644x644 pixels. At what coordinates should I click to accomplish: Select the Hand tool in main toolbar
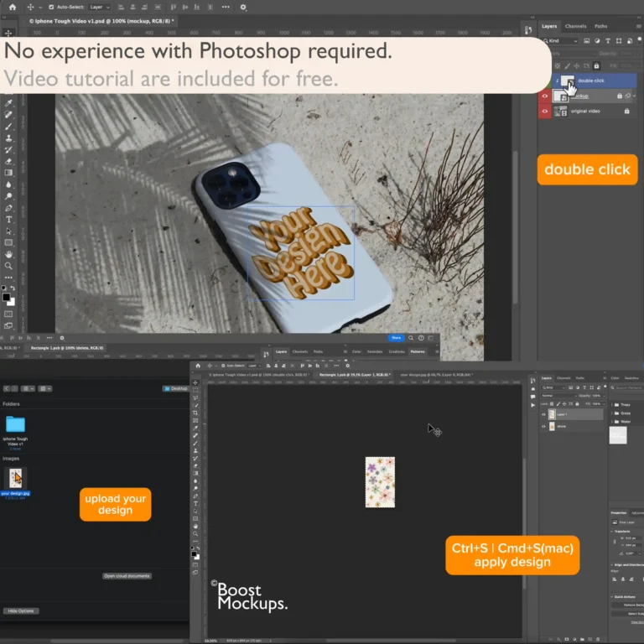pyautogui.click(x=8, y=254)
